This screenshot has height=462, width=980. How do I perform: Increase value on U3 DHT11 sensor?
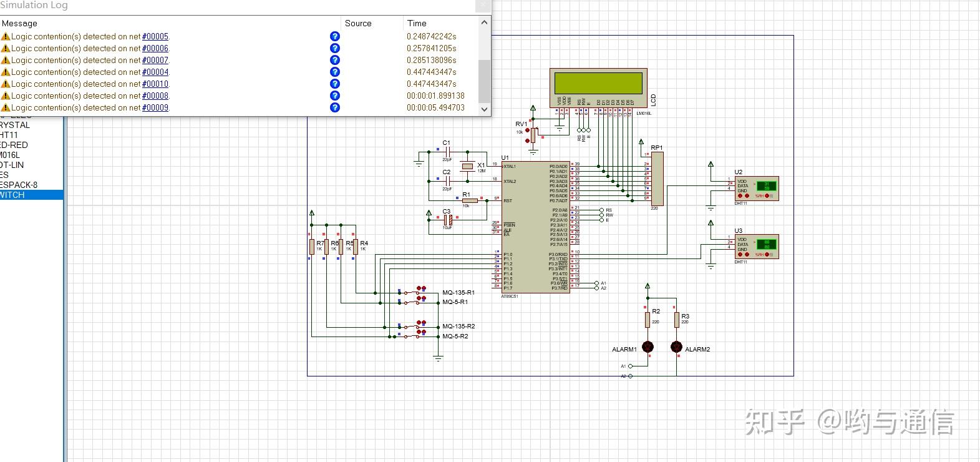point(747,254)
